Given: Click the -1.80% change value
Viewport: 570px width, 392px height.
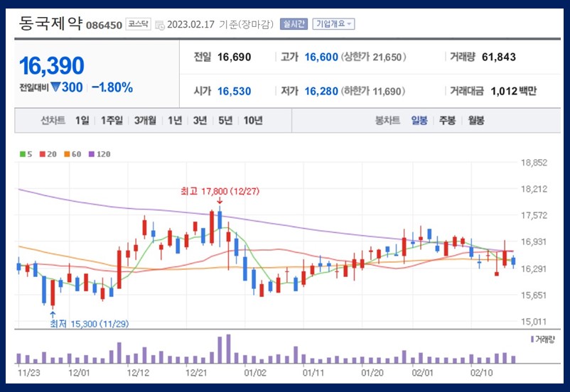Looking at the screenshot, I should click(x=112, y=87).
